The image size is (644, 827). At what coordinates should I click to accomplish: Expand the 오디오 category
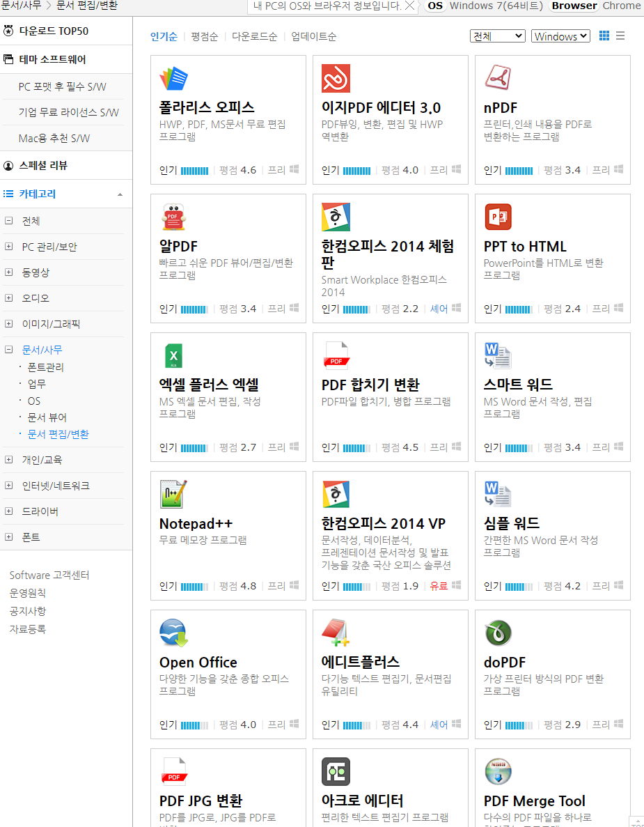pos(8,298)
